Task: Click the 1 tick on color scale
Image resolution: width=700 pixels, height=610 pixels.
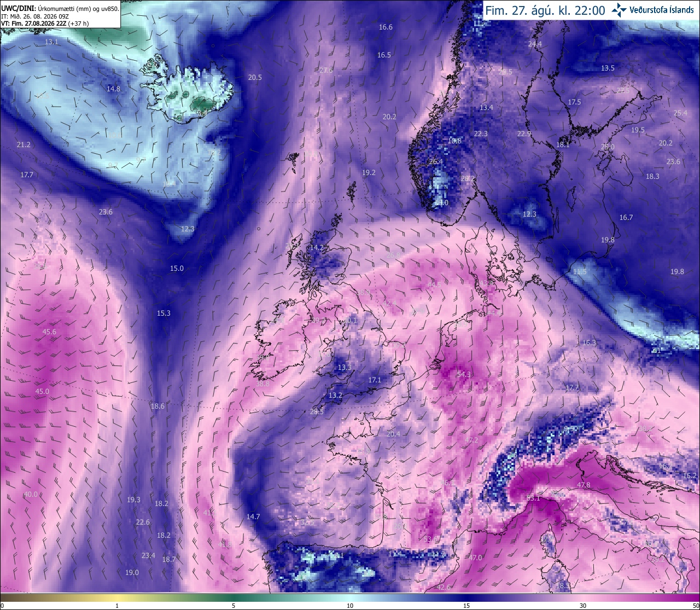Action: (117, 606)
